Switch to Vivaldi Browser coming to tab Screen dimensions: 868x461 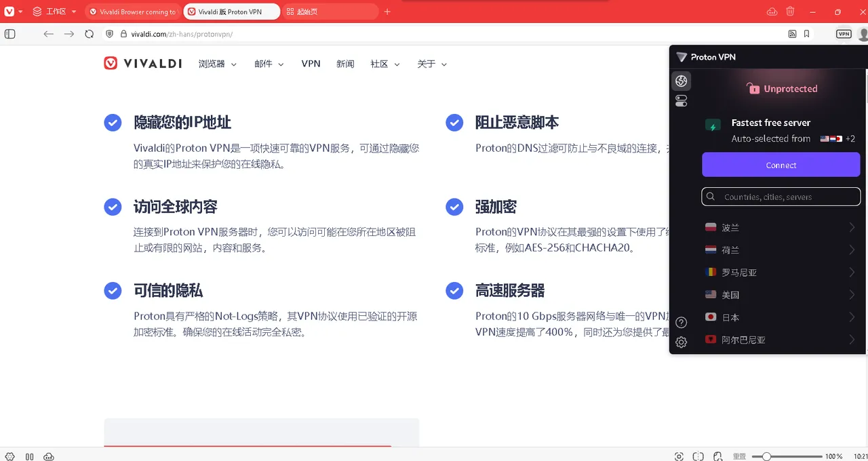point(132,12)
